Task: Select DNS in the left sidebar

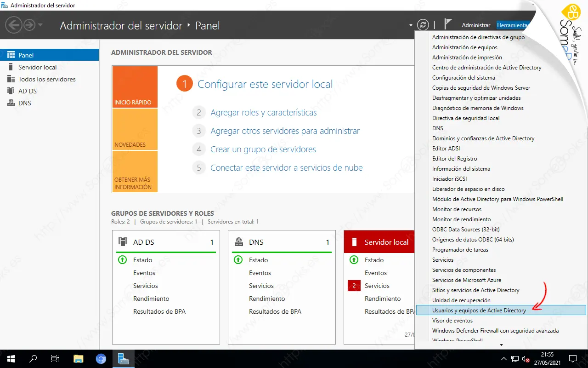Action: point(25,103)
